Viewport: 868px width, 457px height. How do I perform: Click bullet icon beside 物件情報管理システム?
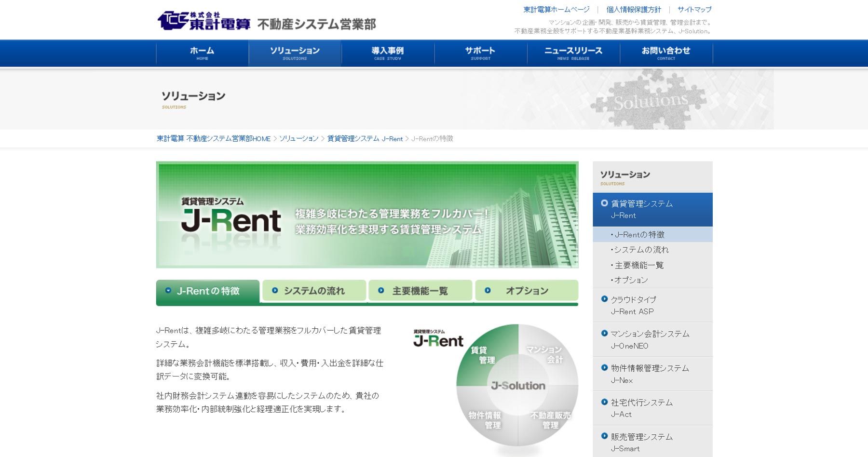coord(604,367)
